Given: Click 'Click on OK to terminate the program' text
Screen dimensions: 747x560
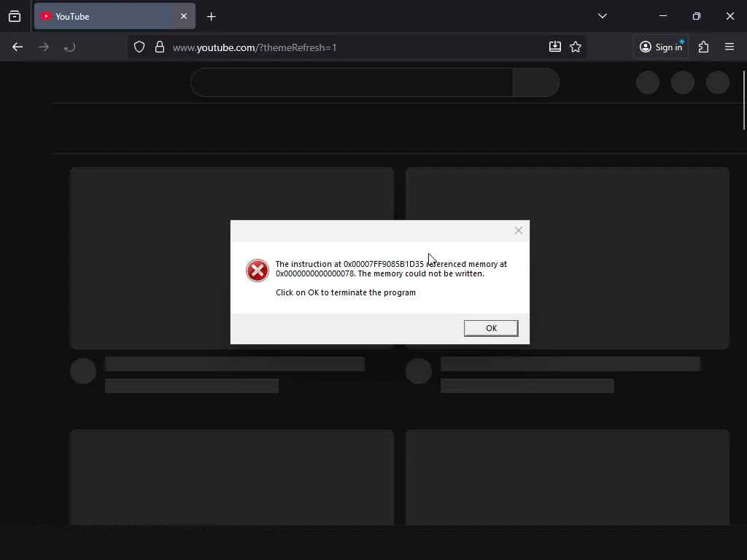Looking at the screenshot, I should (345, 292).
